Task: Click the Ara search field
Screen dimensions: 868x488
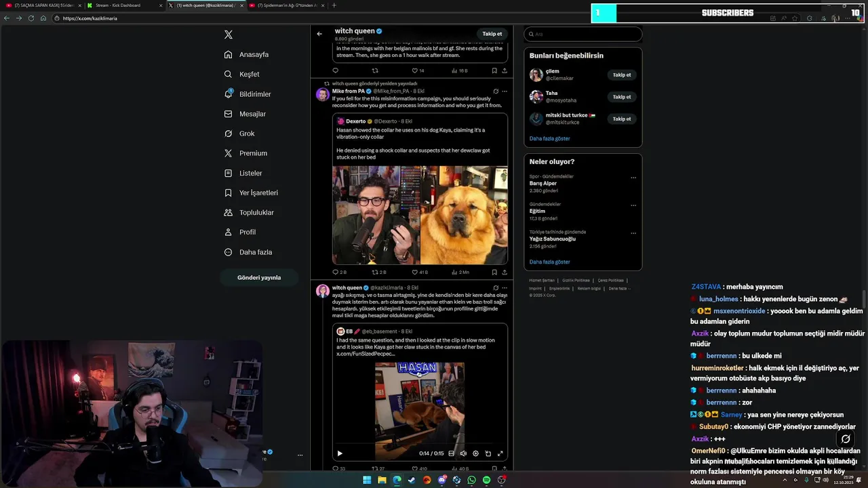Action: click(x=583, y=34)
